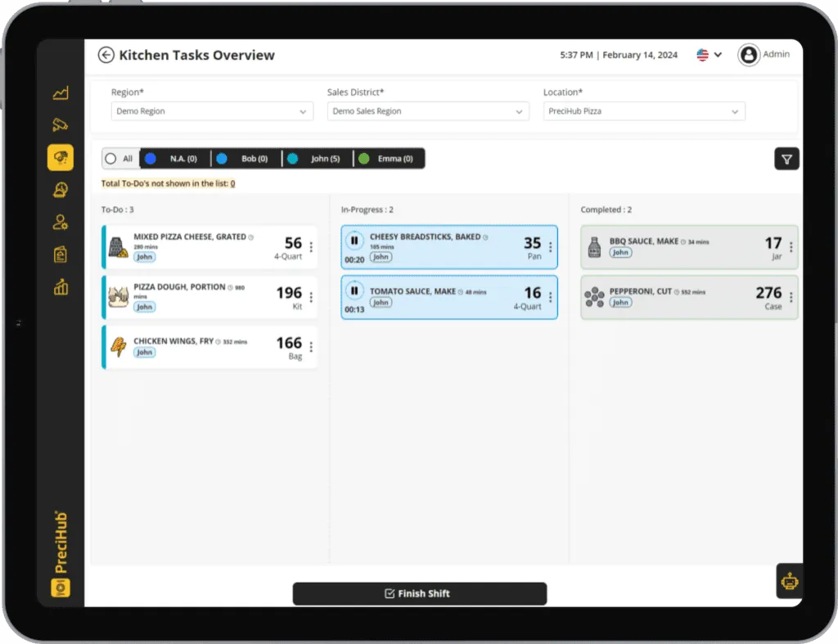Click the John tag on Cheesy Breadsticks

pyautogui.click(x=381, y=257)
